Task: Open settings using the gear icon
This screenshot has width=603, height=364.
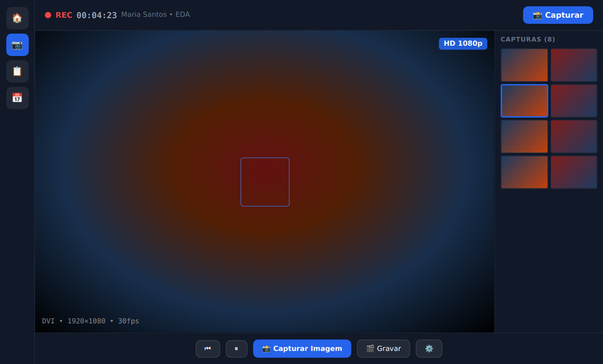Action: click(x=429, y=349)
